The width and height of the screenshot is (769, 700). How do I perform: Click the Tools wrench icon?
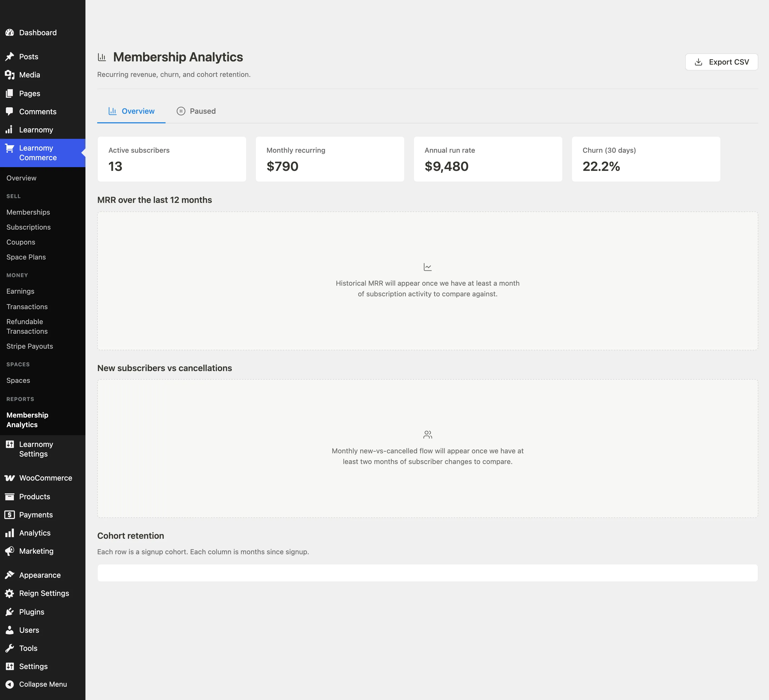pyautogui.click(x=10, y=648)
